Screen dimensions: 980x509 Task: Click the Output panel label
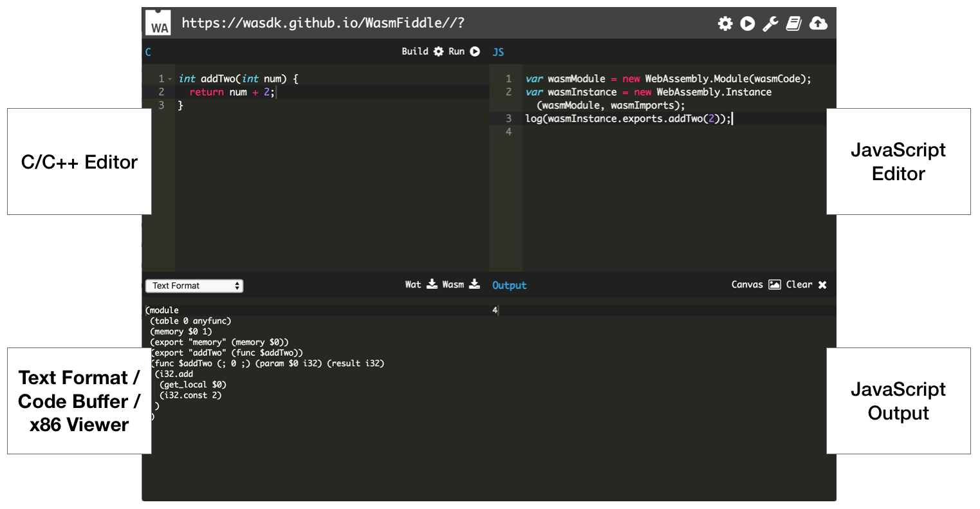tap(509, 285)
